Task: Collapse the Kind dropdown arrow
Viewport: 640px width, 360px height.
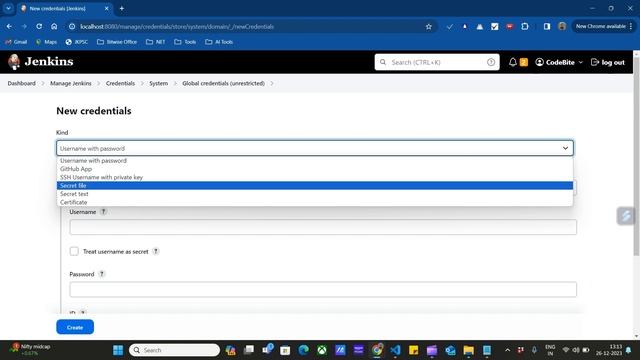Action: pos(565,148)
